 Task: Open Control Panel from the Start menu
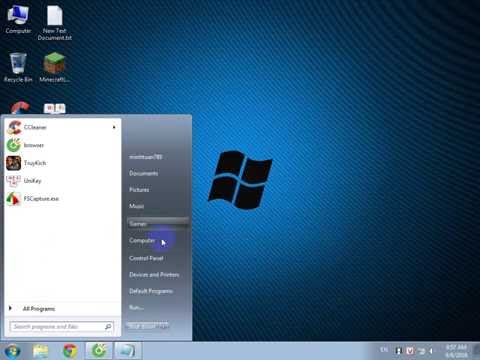tap(146, 258)
